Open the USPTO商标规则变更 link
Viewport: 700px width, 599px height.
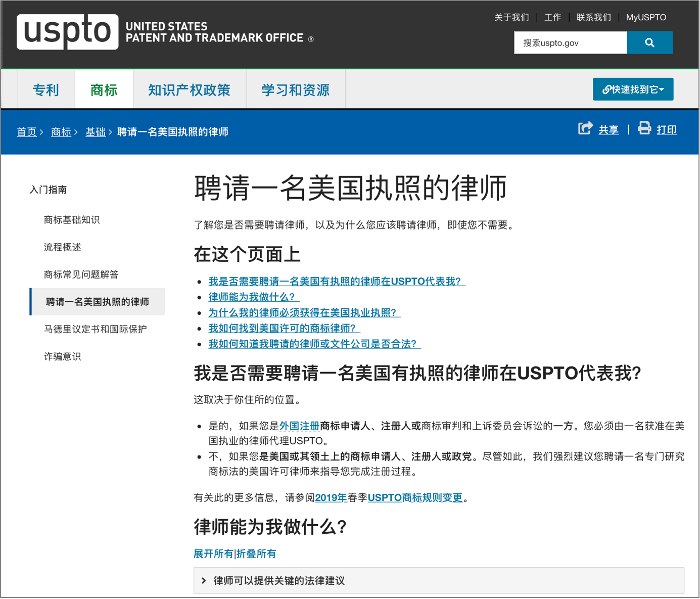click(x=415, y=498)
